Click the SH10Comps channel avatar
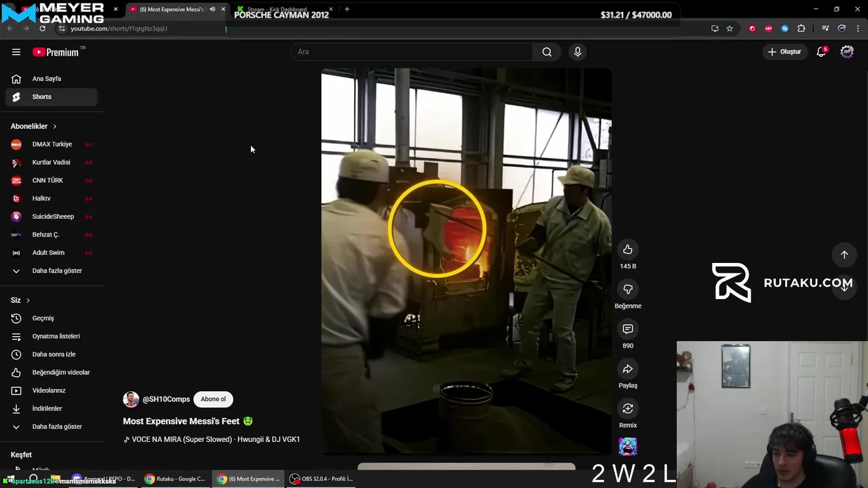The image size is (868, 488). 131,399
